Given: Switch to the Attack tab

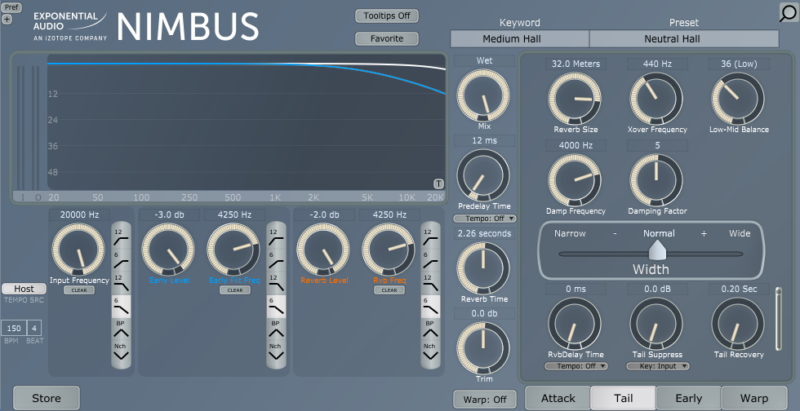Looking at the screenshot, I should [558, 398].
